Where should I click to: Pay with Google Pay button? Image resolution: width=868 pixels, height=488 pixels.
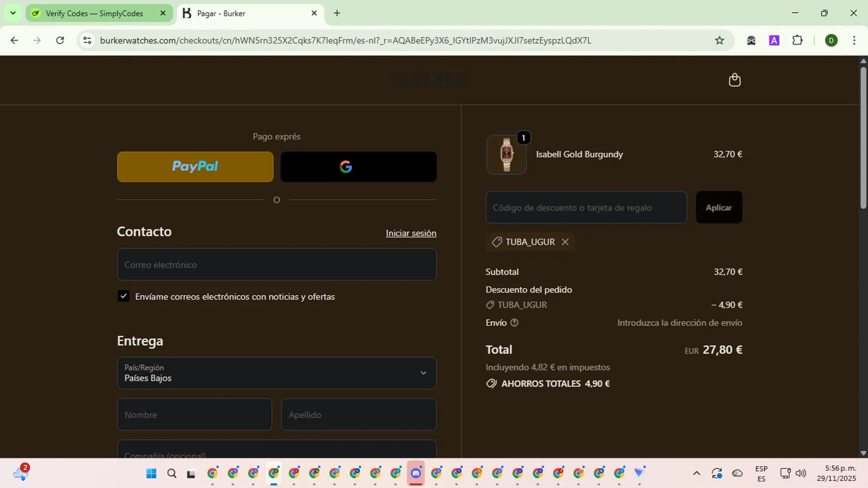[358, 167]
